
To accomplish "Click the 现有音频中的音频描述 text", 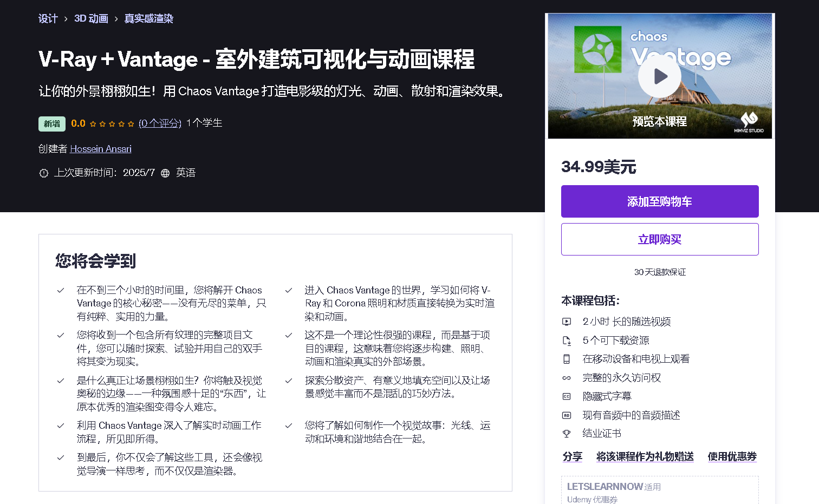I will point(631,415).
